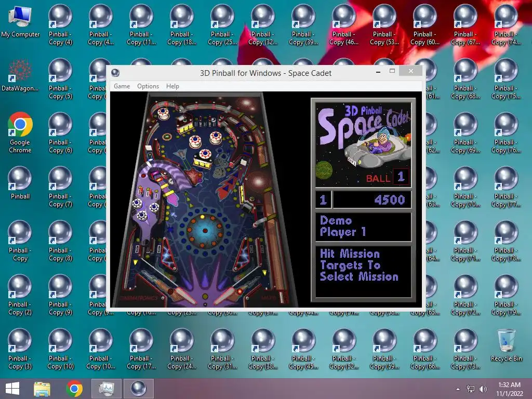
Task: Click the 4500 score display
Action: (x=372, y=199)
